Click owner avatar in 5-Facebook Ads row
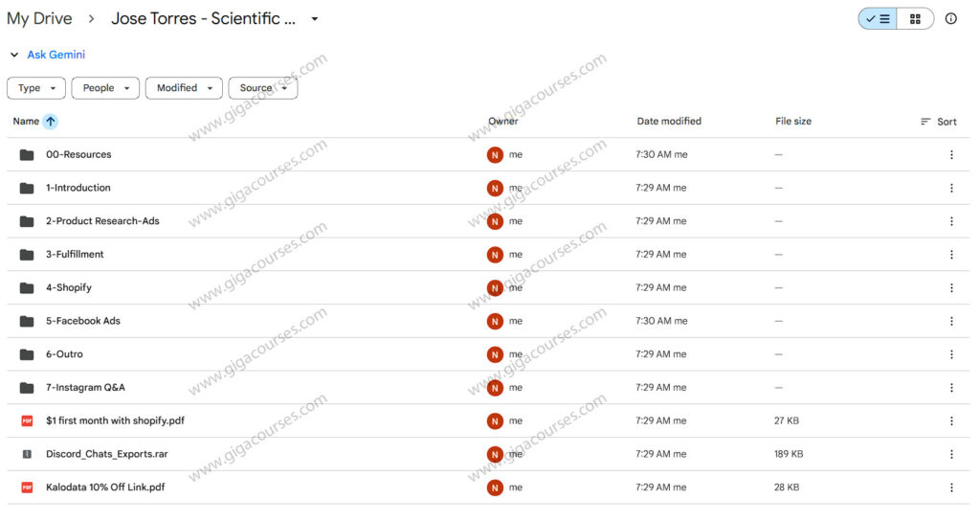 [x=495, y=321]
